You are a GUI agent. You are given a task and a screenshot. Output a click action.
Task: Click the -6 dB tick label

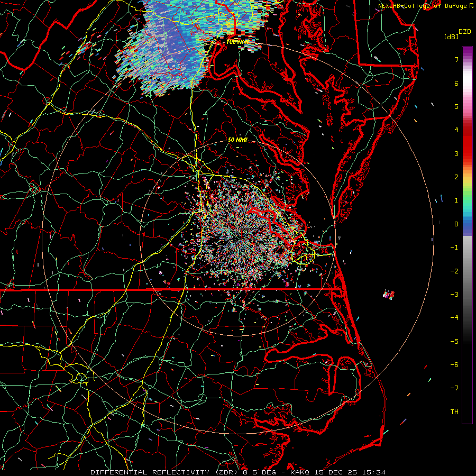coord(454,365)
